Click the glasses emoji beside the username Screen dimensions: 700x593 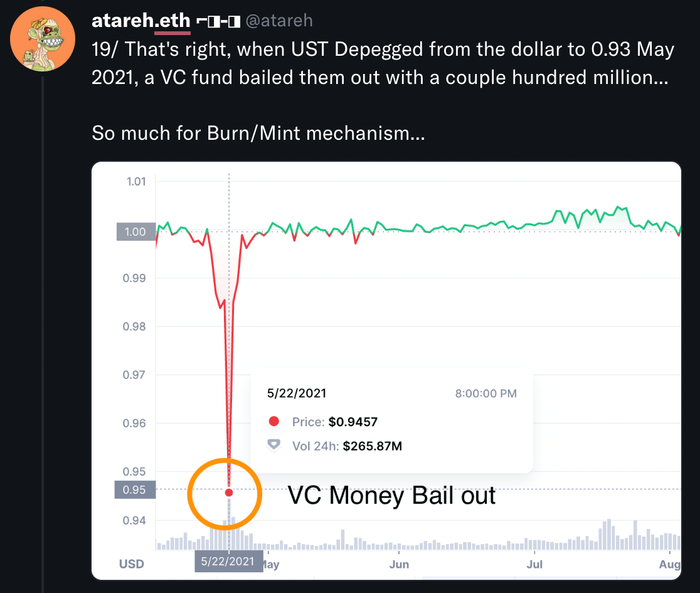coord(219,21)
